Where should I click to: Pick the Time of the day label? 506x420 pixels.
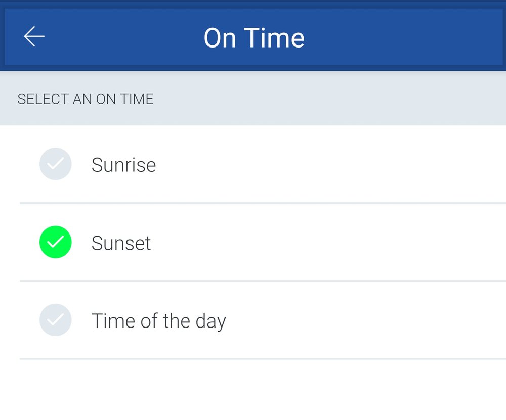(159, 321)
